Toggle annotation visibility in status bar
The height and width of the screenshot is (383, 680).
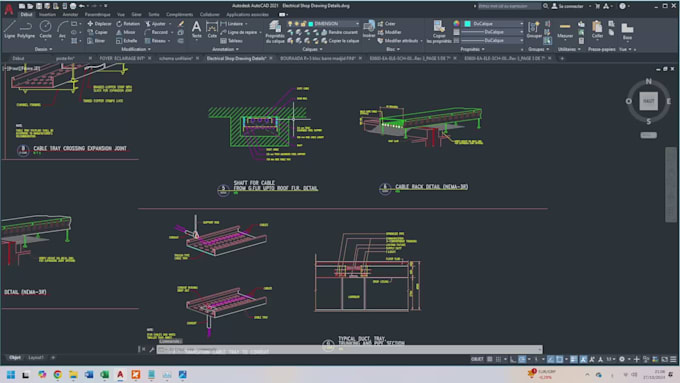(x=583, y=359)
